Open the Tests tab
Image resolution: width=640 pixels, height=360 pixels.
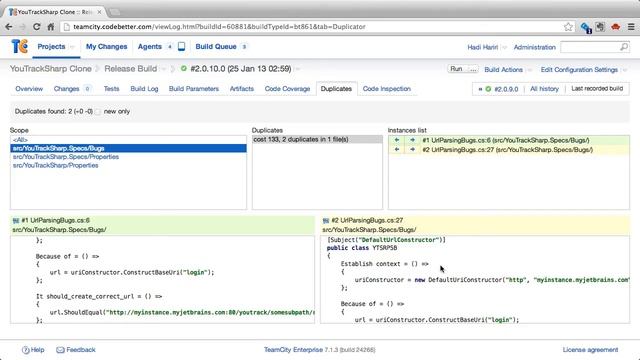click(x=111, y=89)
